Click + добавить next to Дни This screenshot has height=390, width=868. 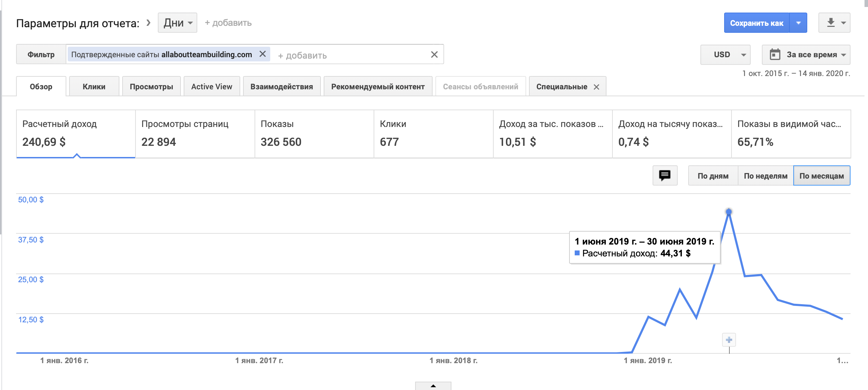point(228,23)
